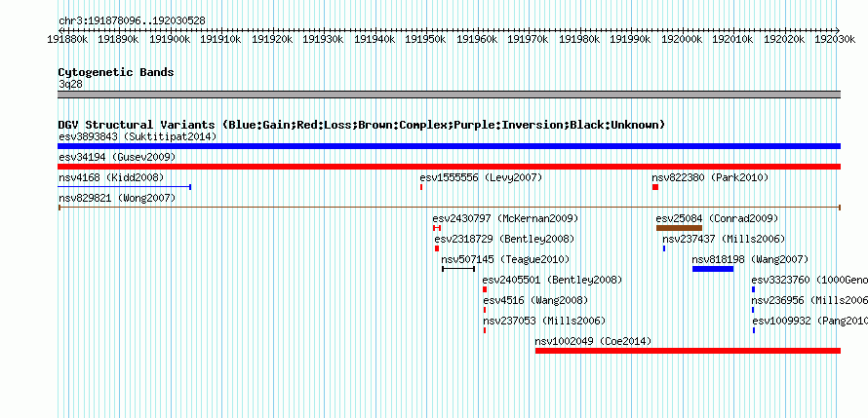Open the esv2405501 (Bentley2008) label
Image resolution: width=868 pixels, height=418 pixels.
point(552,280)
